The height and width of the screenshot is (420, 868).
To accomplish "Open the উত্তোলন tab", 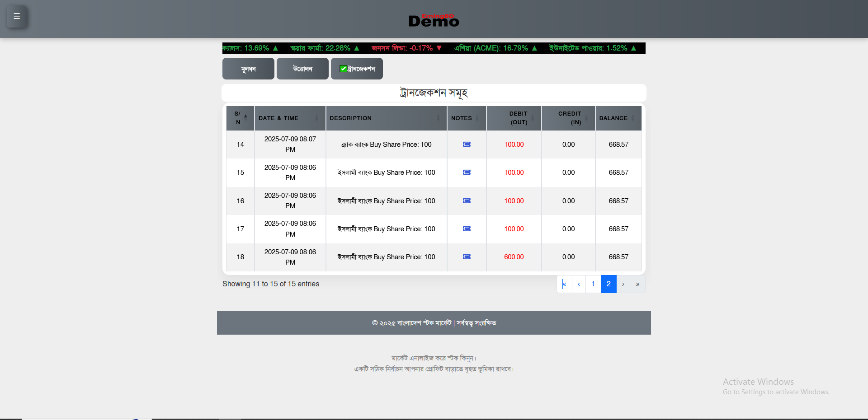I will [x=302, y=69].
